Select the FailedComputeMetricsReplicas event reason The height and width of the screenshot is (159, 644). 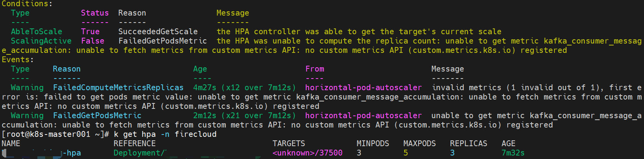(x=118, y=87)
